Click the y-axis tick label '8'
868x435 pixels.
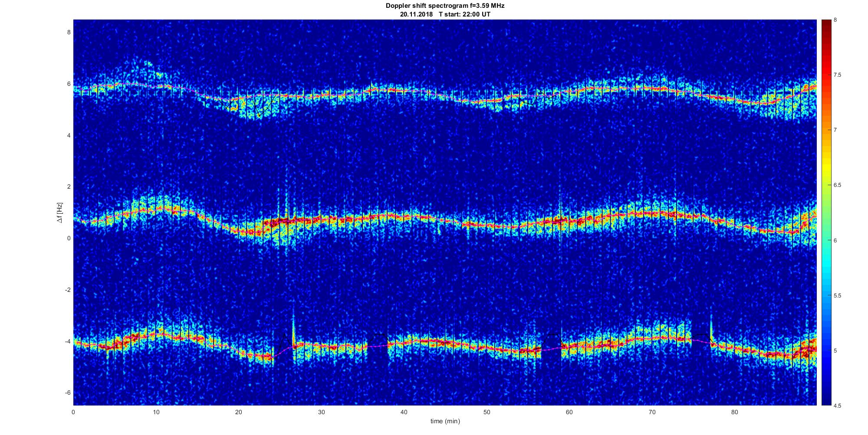(x=68, y=32)
